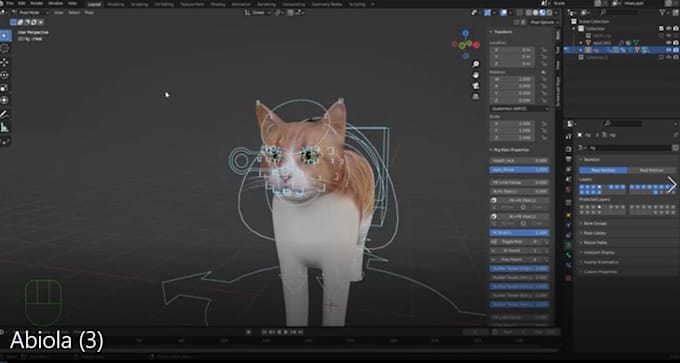The image size is (680, 363).
Task: Click the camera view viewport icon
Action: [476, 85]
